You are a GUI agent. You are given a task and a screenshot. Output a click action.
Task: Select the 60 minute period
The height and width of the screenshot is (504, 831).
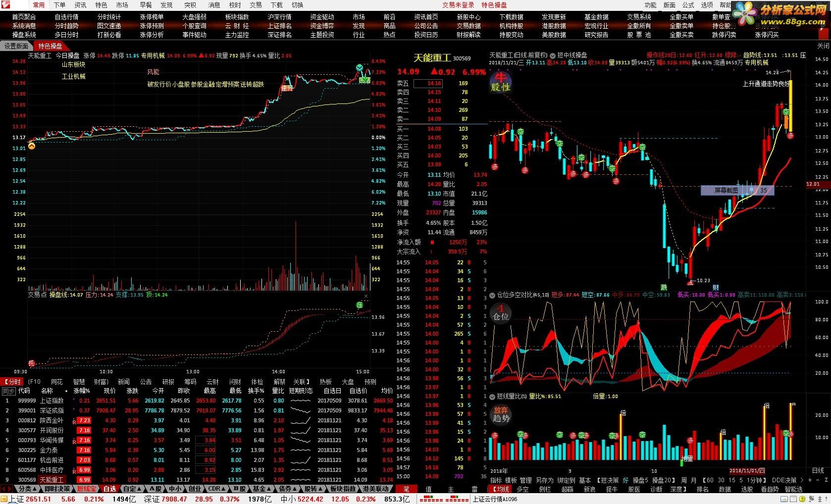point(710,480)
